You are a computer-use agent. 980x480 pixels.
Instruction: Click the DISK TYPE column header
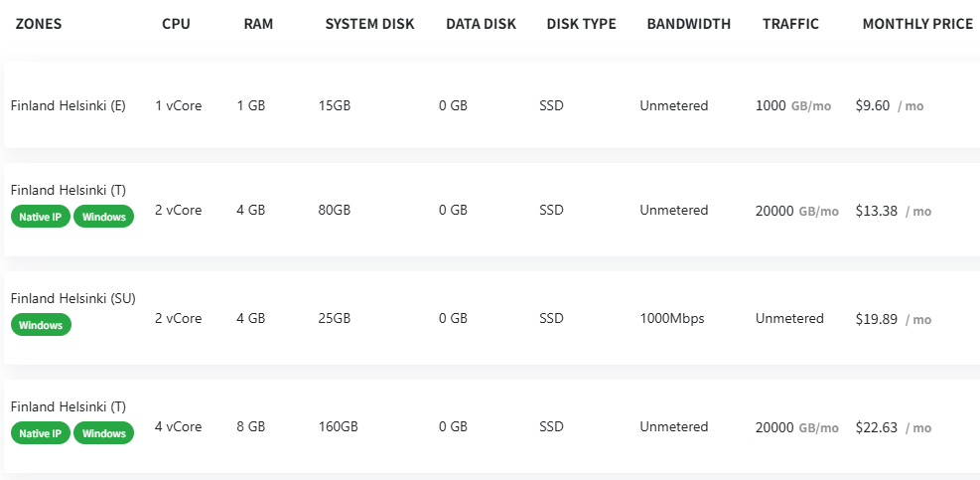(581, 24)
